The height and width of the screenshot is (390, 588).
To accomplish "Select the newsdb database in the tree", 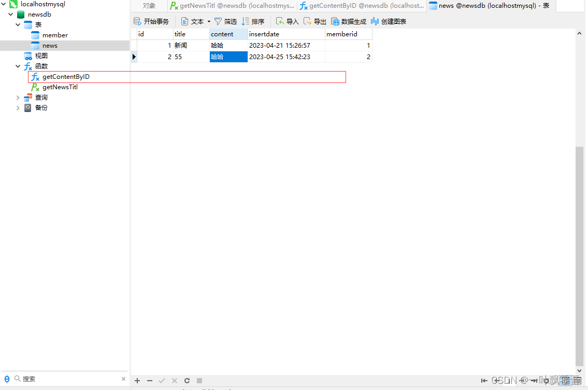I will [x=39, y=15].
